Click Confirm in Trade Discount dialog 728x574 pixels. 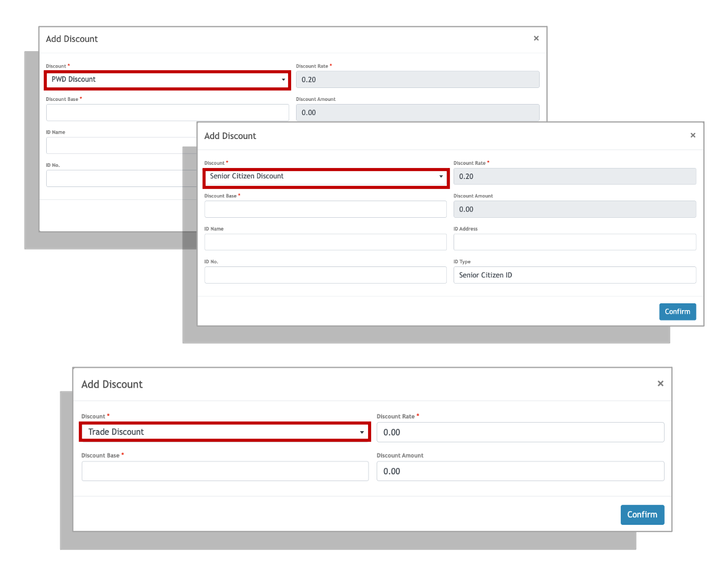point(642,514)
